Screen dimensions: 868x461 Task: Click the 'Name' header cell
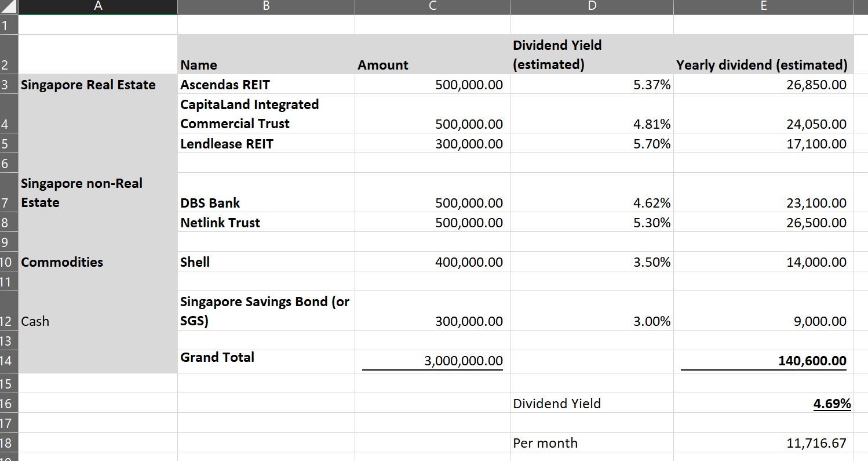point(266,55)
